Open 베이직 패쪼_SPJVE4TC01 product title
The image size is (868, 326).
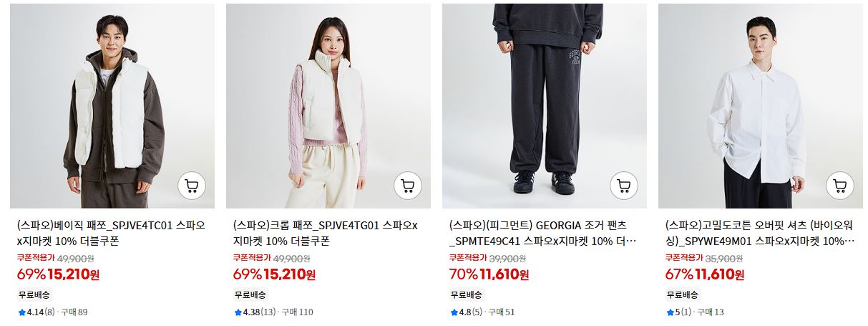coord(111,233)
